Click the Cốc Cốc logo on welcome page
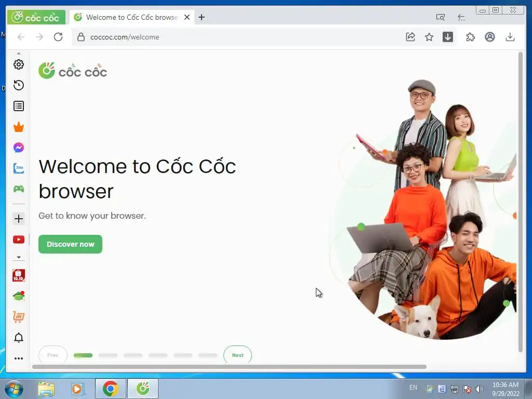Screen dimensions: 532x399 pos(73,71)
